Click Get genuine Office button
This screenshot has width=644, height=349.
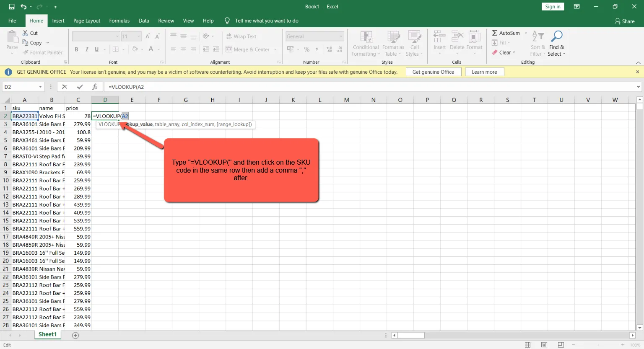434,72
